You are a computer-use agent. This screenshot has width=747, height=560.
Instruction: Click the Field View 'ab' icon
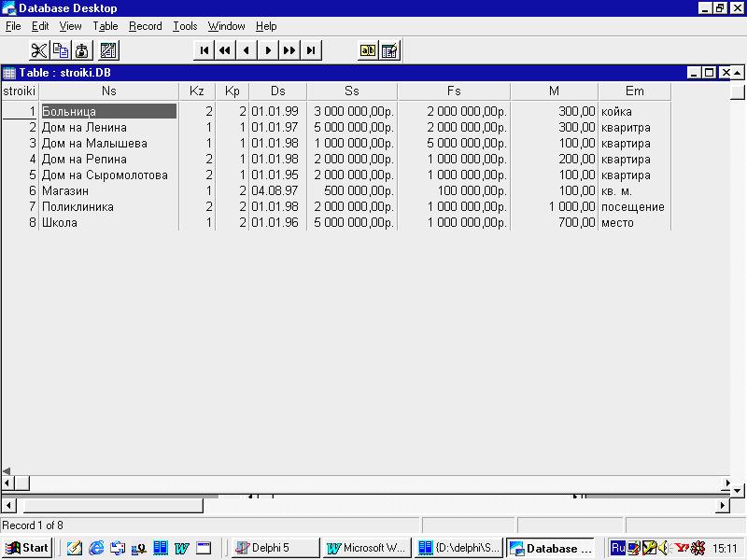click(x=368, y=50)
